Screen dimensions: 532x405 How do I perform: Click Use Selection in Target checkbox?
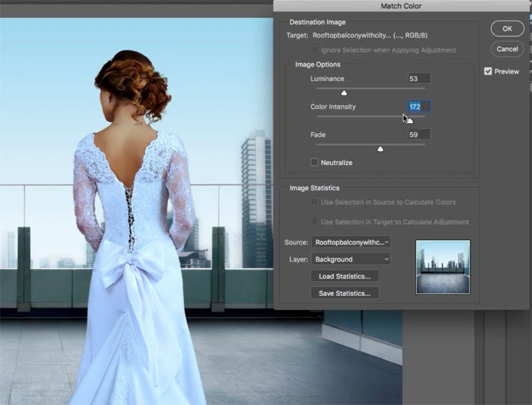pos(314,222)
